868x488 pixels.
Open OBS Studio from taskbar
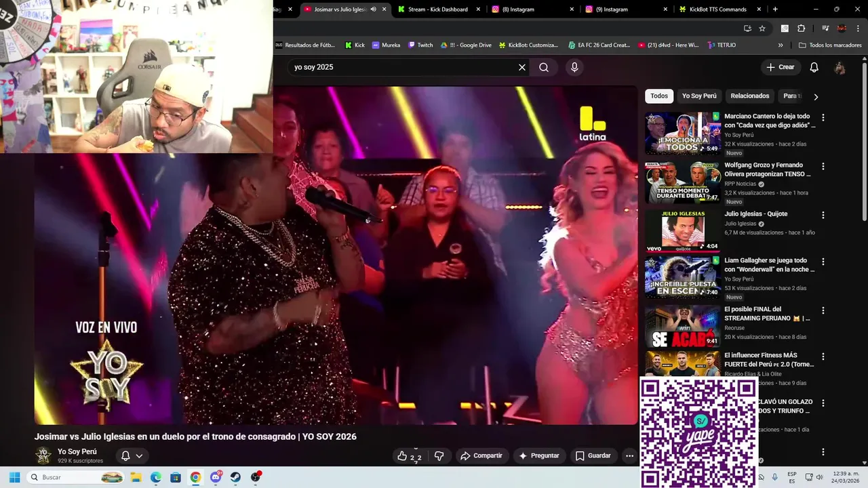click(256, 477)
